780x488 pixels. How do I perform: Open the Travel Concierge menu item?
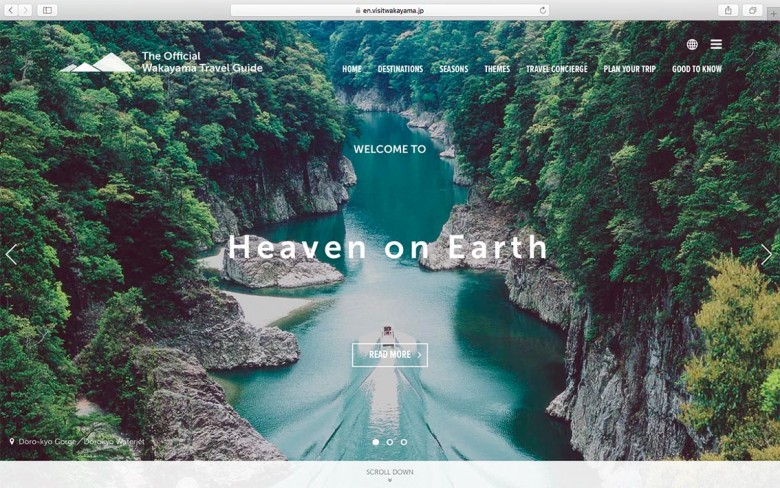tap(557, 69)
